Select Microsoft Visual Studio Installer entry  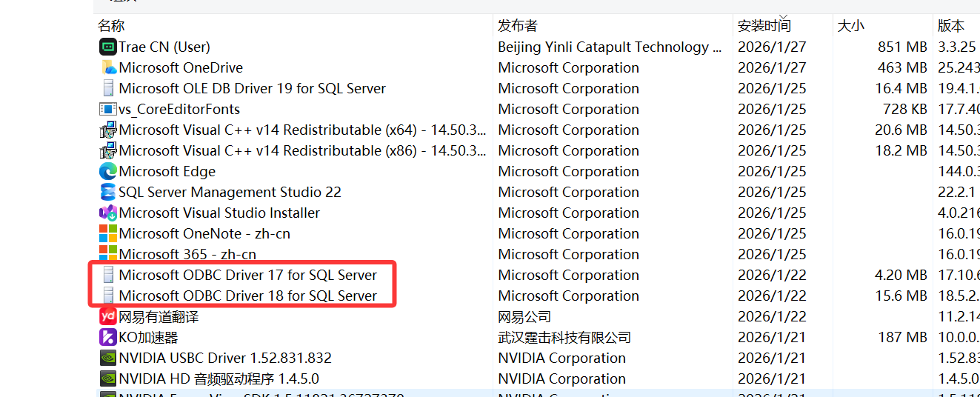(219, 213)
